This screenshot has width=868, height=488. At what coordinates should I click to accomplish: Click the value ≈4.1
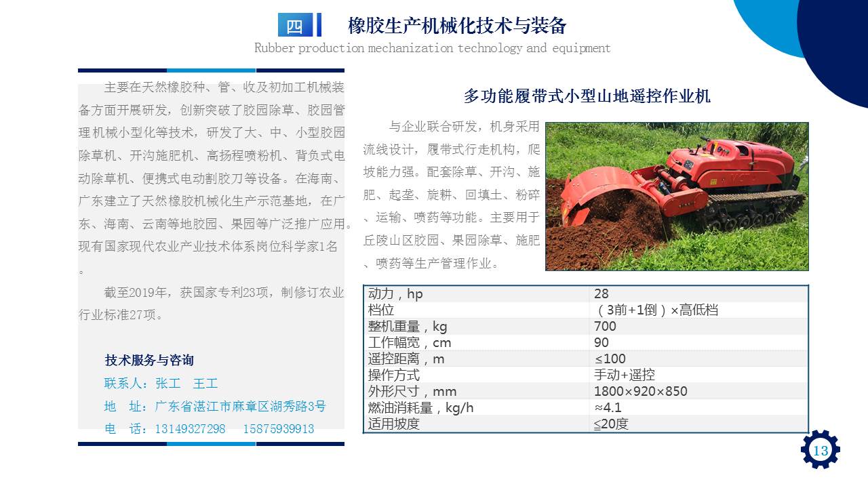pyautogui.click(x=608, y=407)
